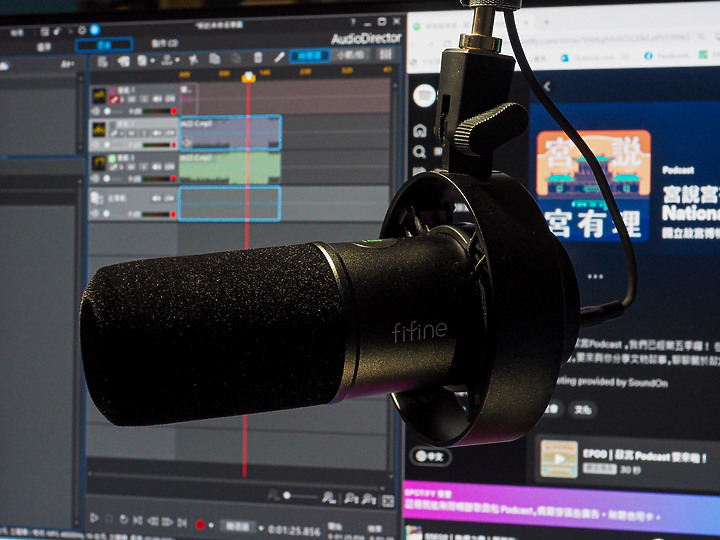Click the scissors split icon in timeline toolbar
Screen dimensions: 720x540
tap(193, 59)
